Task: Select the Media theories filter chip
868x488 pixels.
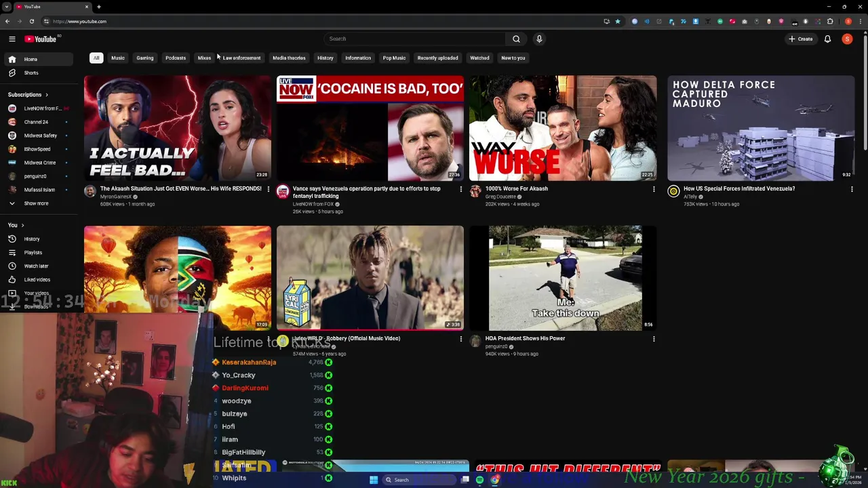Action: click(289, 58)
